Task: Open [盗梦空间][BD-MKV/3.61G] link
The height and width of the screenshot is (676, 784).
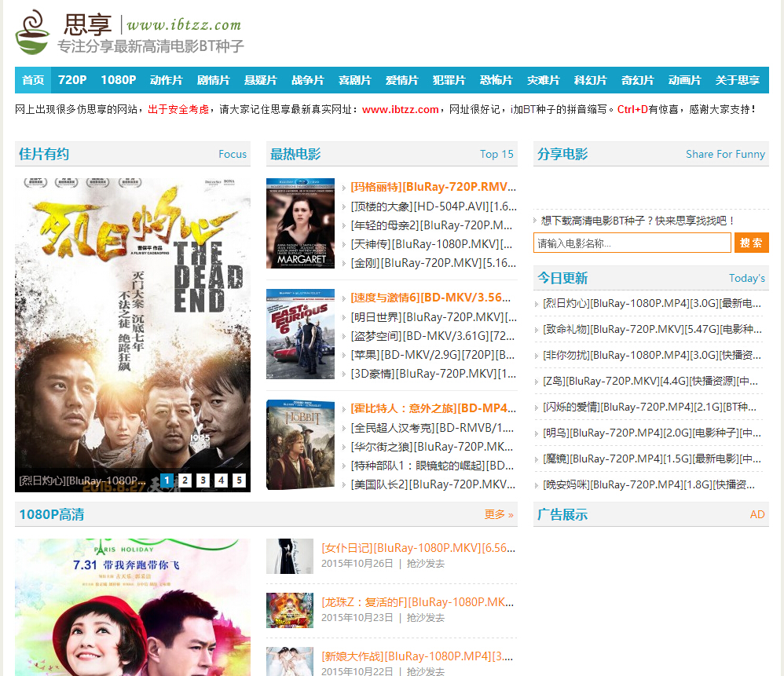Action: point(433,336)
